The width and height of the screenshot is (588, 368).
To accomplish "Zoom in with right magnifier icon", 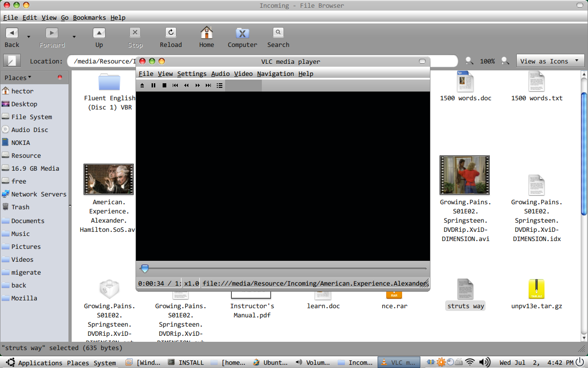I will pyautogui.click(x=505, y=61).
